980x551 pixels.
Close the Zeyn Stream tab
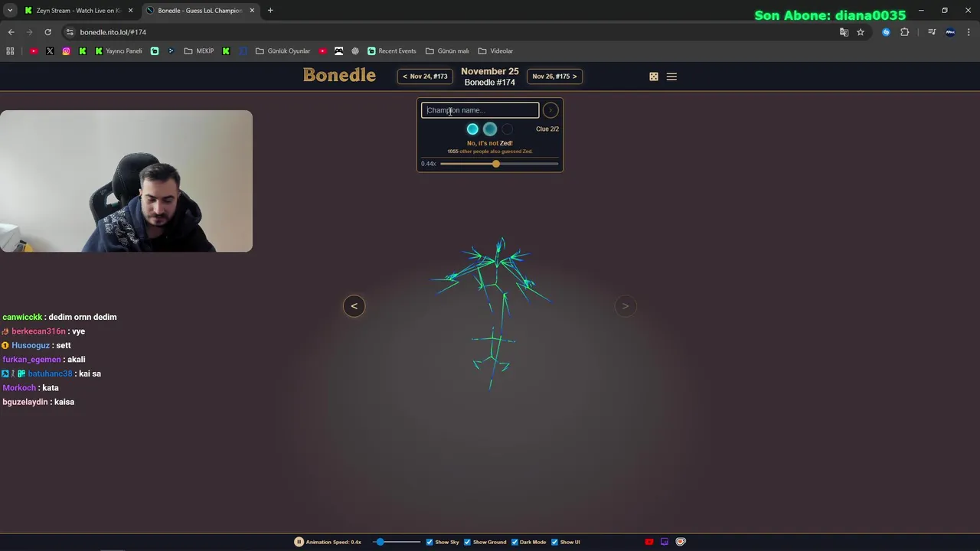point(130,11)
